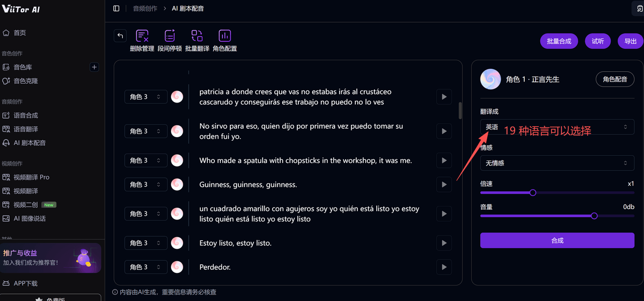Click the avatar next to Estoy listo line
The height and width of the screenshot is (301, 644).
click(177, 243)
